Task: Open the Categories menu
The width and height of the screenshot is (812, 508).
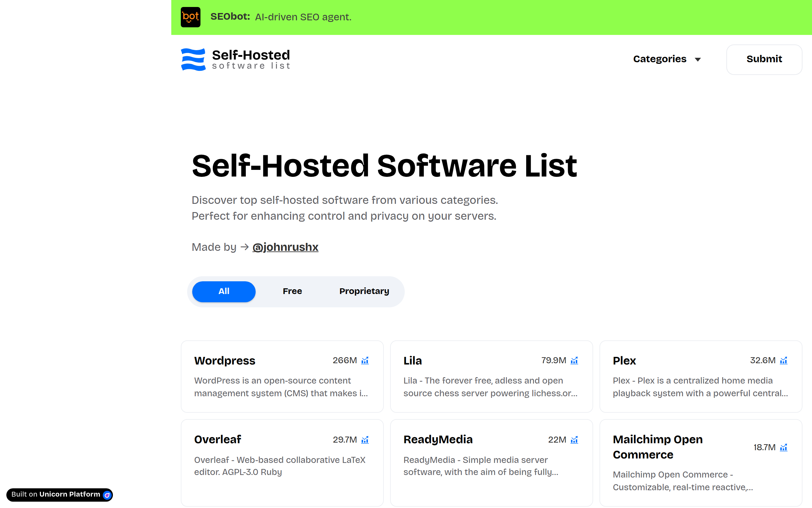Action: coord(667,59)
